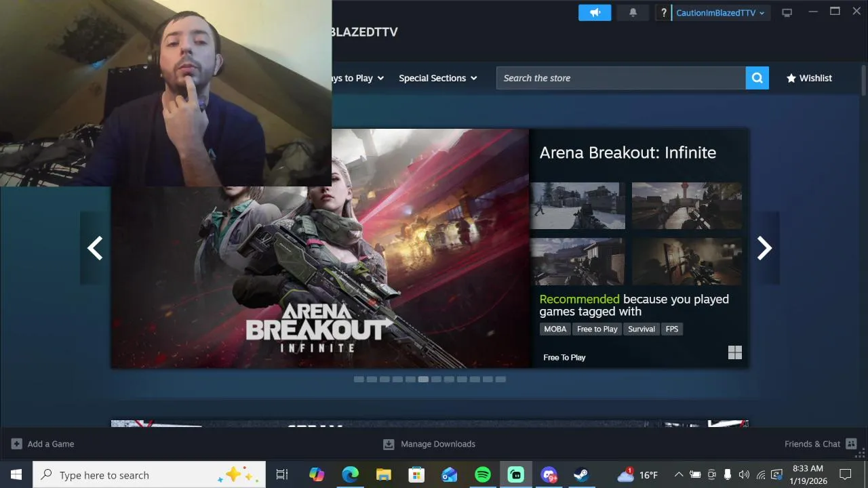Open the Steam announcements megaphone button
Image resolution: width=868 pixels, height=488 pixels.
tap(595, 12)
